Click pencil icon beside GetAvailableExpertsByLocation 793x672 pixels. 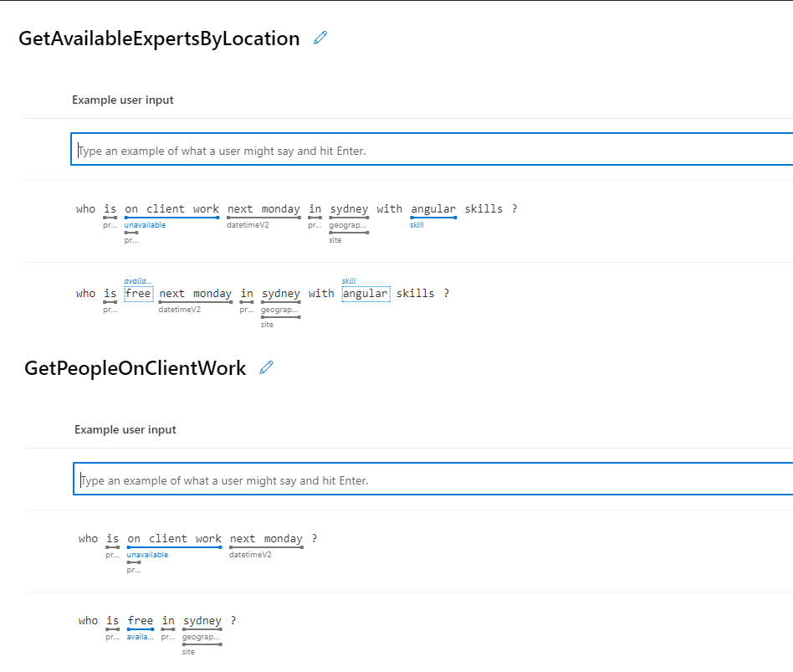pyautogui.click(x=320, y=38)
